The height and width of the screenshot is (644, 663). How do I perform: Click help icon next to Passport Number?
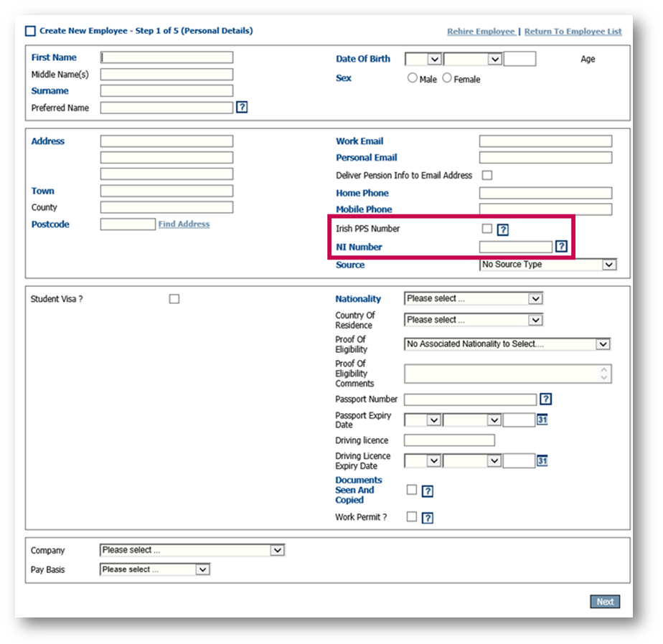click(545, 399)
